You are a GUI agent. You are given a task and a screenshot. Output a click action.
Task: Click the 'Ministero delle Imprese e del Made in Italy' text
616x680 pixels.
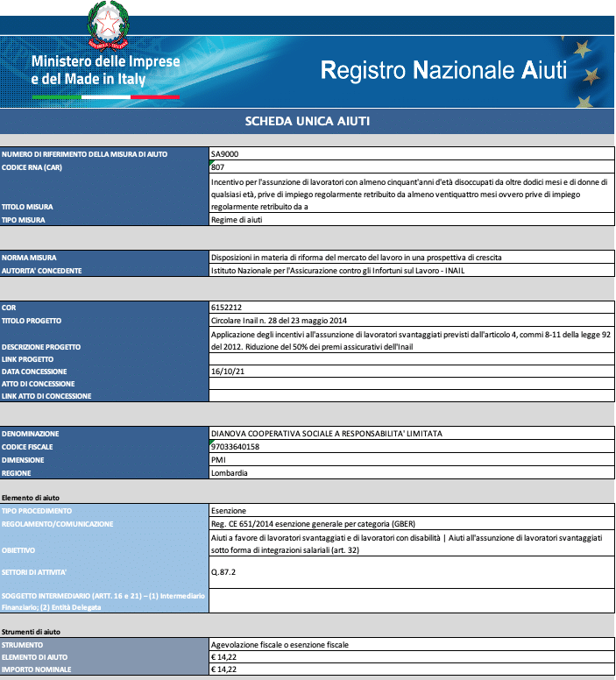coord(105,70)
